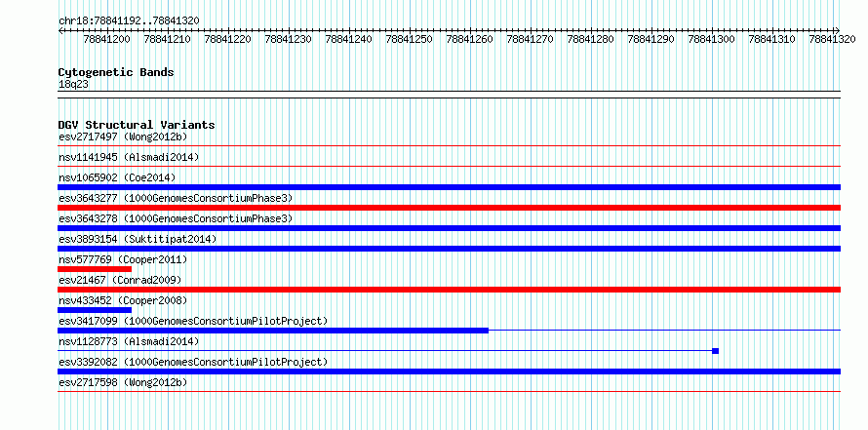This screenshot has width=868, height=430.
Task: Click ruler position 78841290
Action: point(651,39)
